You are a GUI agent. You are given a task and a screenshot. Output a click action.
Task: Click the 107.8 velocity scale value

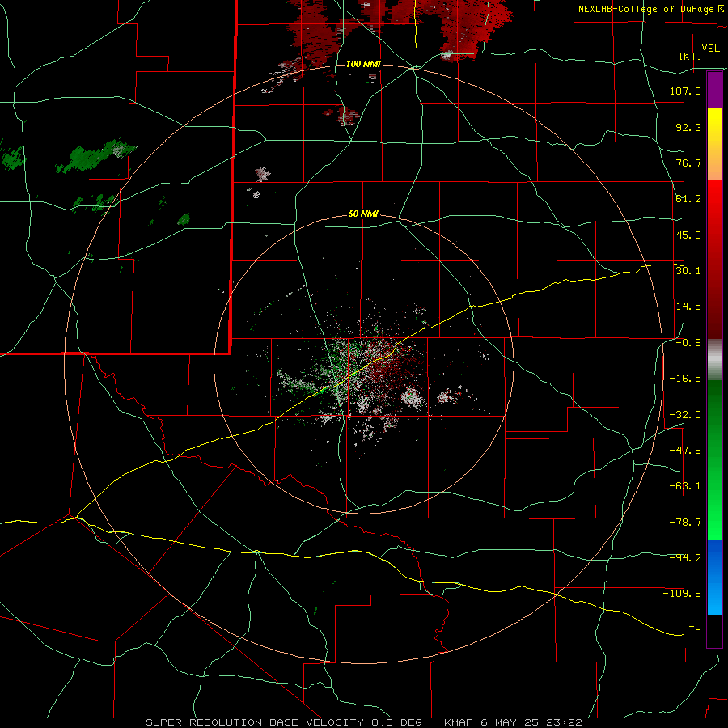pyautogui.click(x=685, y=91)
